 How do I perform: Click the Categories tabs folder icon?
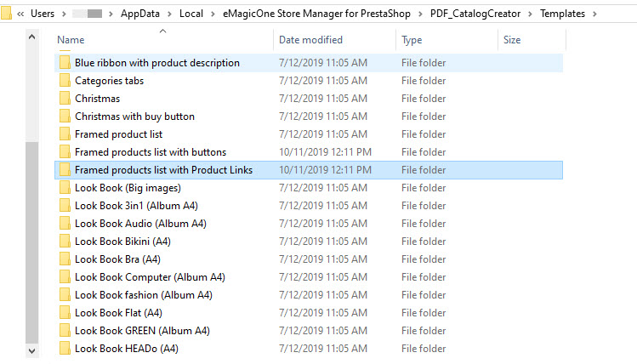pos(65,81)
